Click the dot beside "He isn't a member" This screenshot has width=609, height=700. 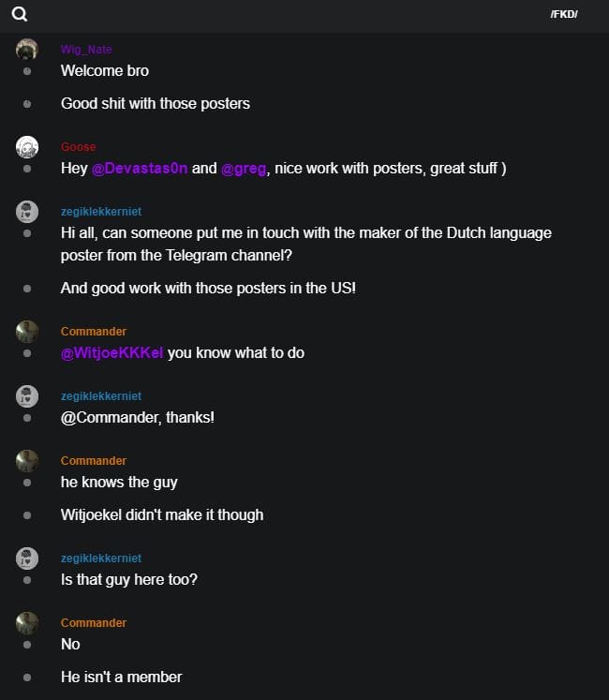tap(27, 677)
